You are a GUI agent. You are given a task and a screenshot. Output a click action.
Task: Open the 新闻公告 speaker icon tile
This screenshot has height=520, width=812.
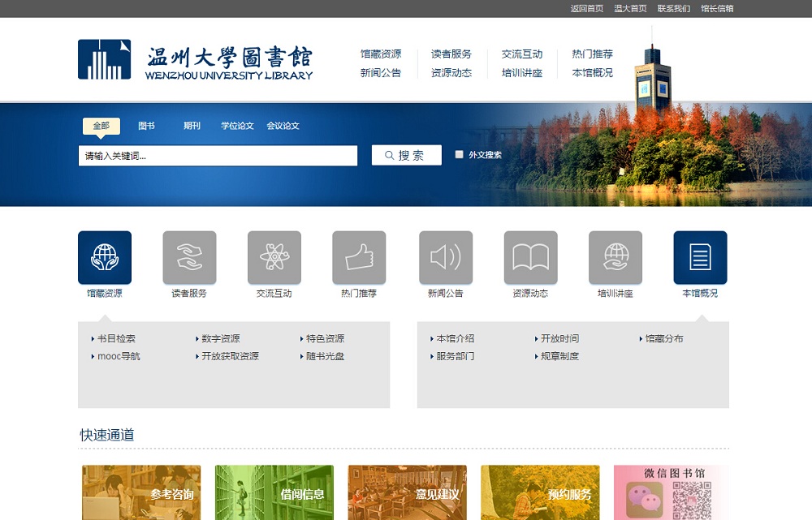446,258
